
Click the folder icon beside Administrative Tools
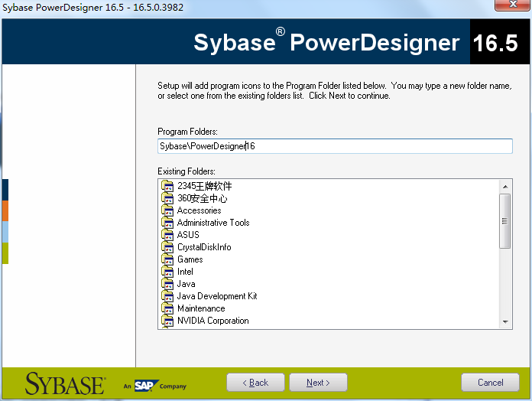[167, 223]
